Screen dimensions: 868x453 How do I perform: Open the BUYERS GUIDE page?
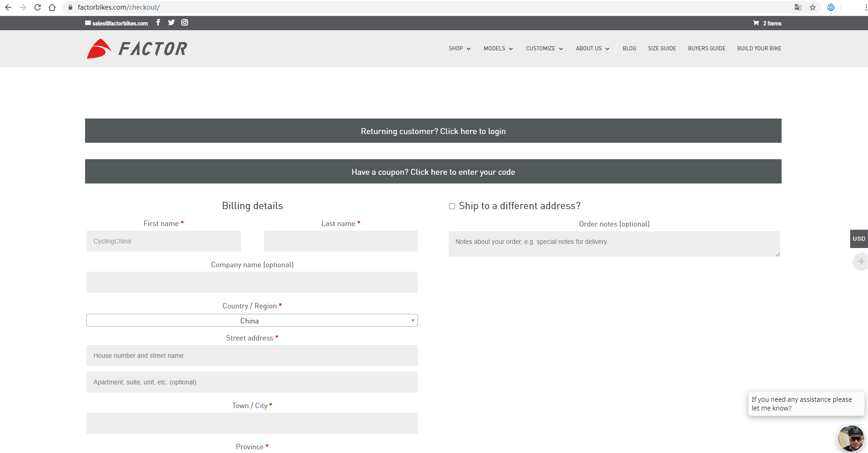tap(707, 49)
